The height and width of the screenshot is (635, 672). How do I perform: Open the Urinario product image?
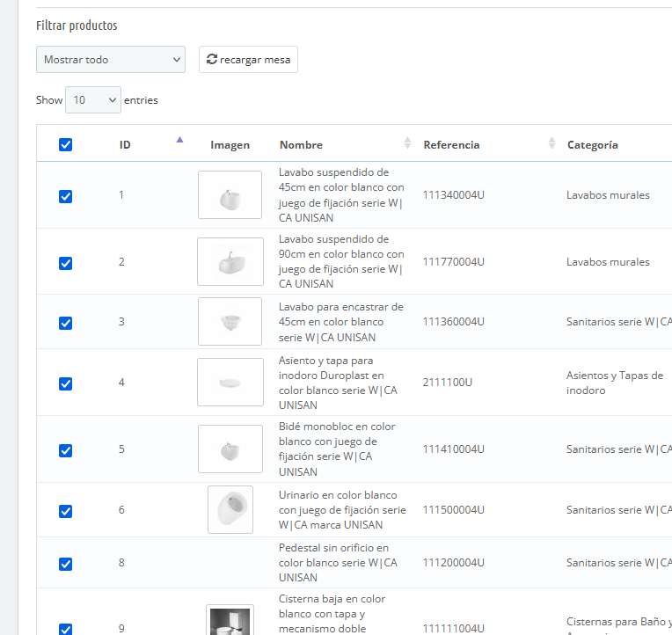(230, 510)
